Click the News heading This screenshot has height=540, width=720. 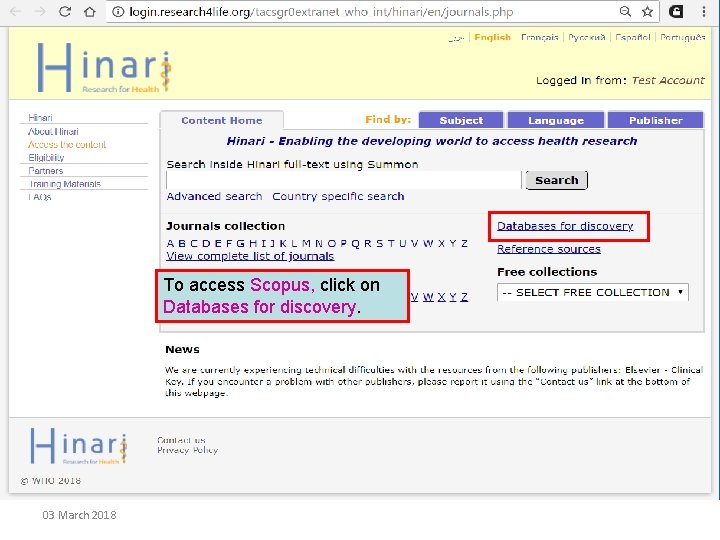182,349
